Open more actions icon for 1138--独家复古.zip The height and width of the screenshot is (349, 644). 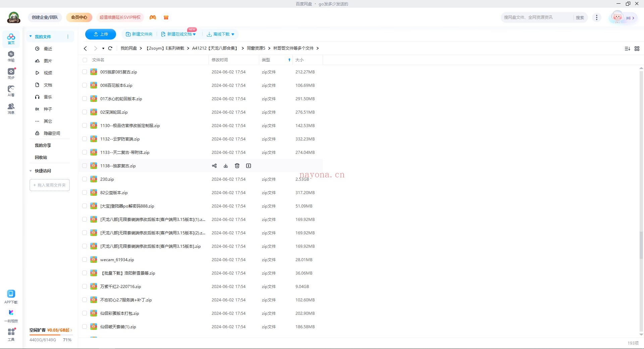click(249, 166)
